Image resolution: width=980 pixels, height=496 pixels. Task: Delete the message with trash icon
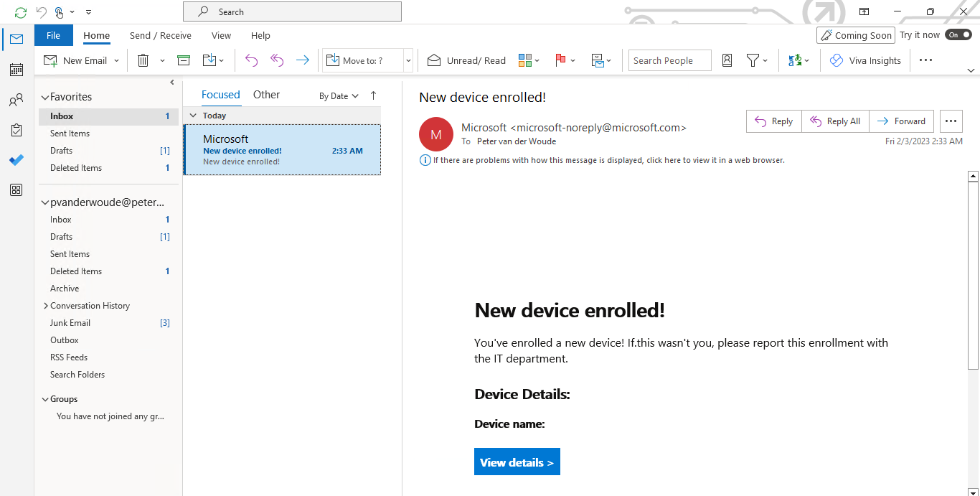(143, 61)
